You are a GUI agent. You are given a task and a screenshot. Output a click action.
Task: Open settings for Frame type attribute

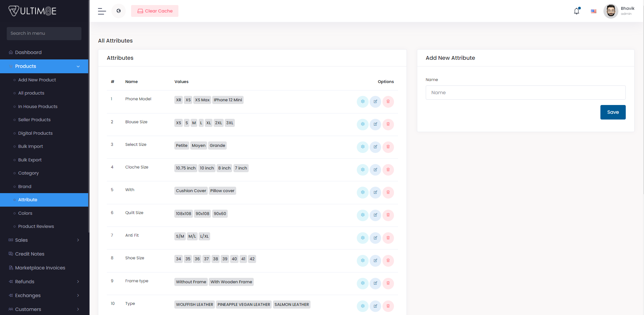363,283
